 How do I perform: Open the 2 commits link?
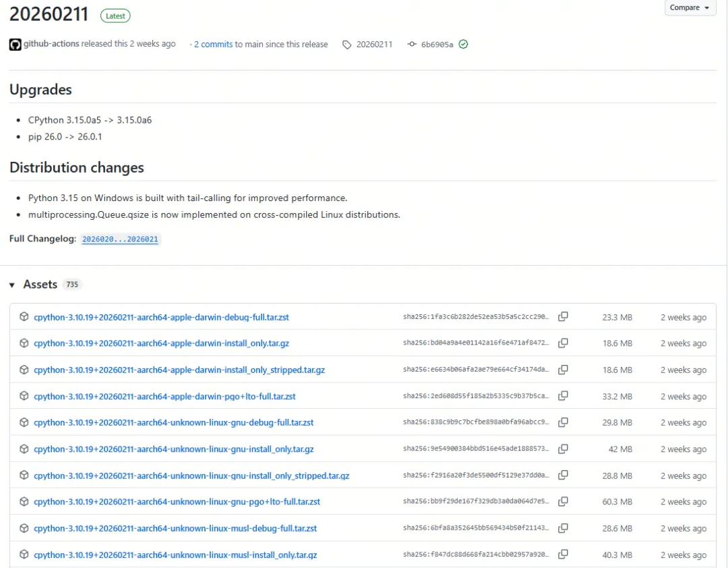pyautogui.click(x=214, y=44)
